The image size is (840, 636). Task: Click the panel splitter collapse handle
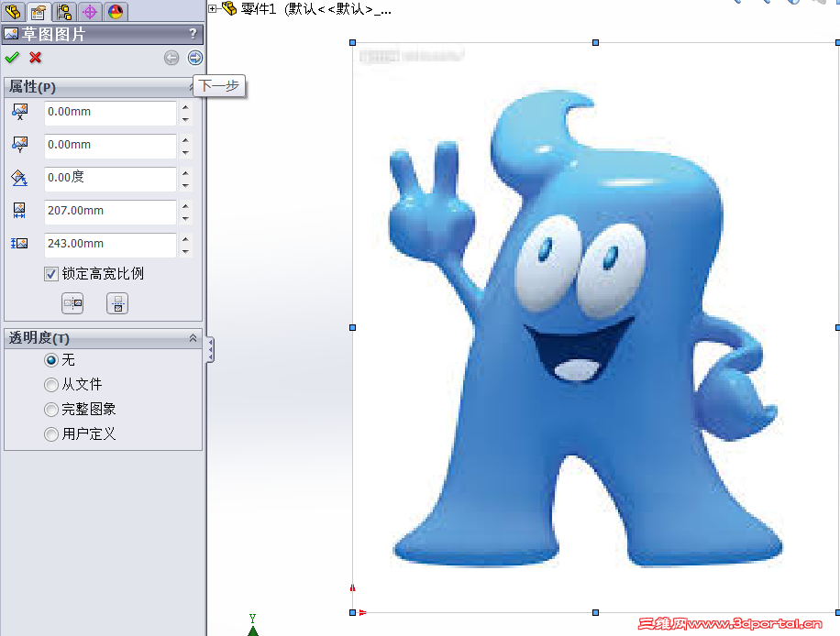(x=211, y=349)
